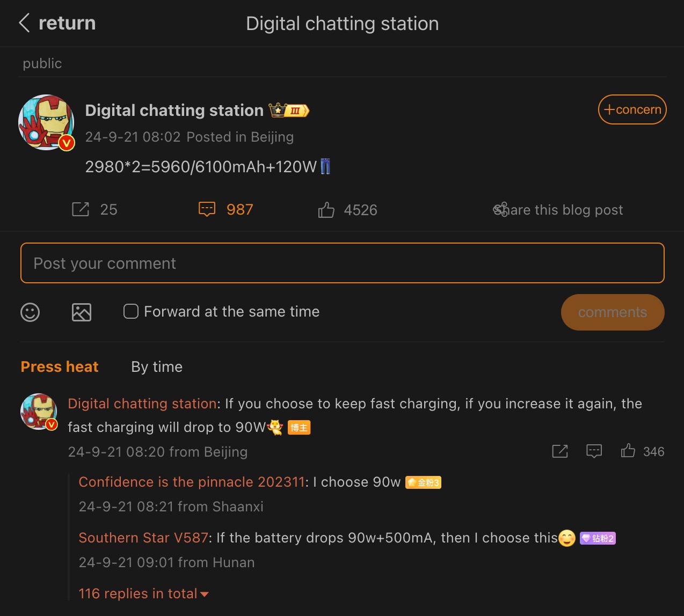Open the post author's Iron Man avatar

point(46,122)
